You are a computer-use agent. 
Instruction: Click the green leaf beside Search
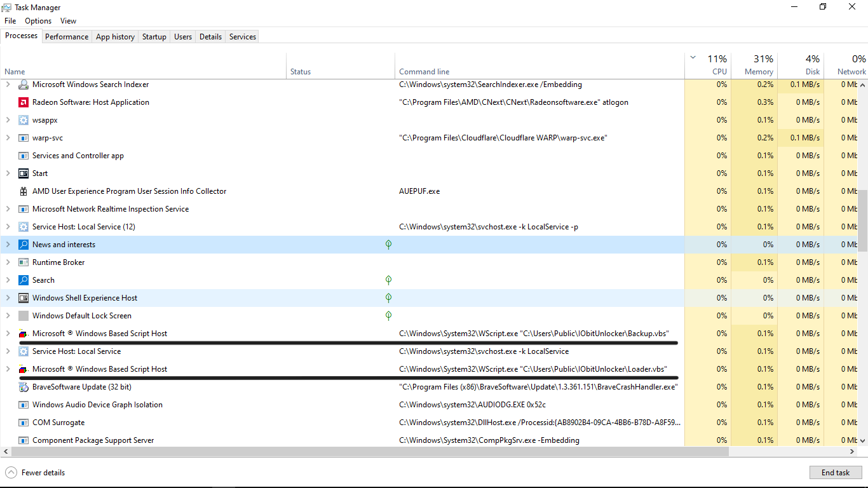point(388,280)
